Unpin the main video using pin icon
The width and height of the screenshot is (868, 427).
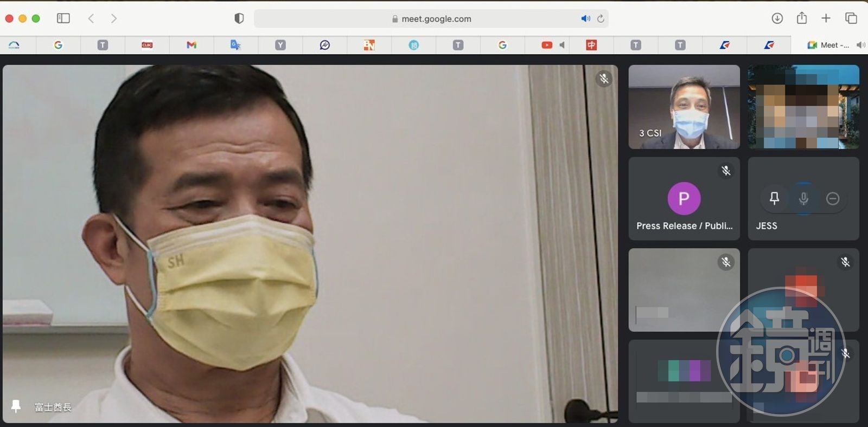(x=16, y=406)
